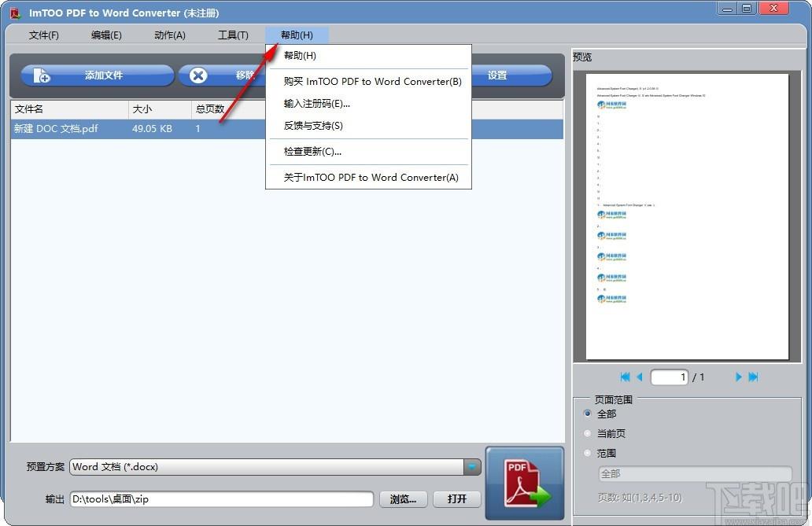The height and width of the screenshot is (526, 812).
Task: Jump to last page in preview
Action: [753, 377]
